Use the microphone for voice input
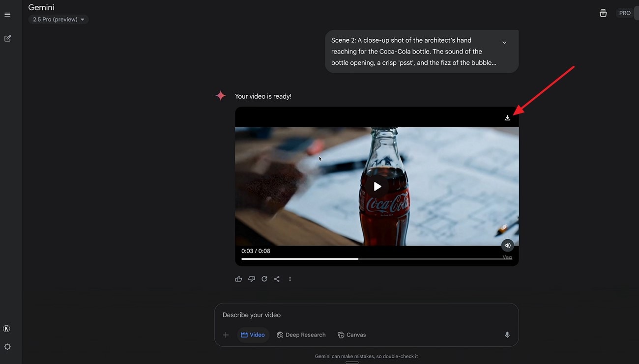The height and width of the screenshot is (364, 639). pyautogui.click(x=507, y=335)
